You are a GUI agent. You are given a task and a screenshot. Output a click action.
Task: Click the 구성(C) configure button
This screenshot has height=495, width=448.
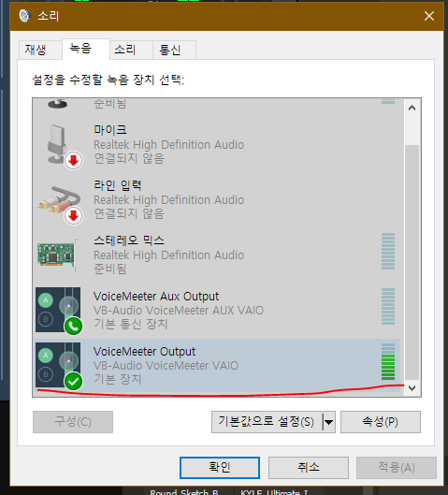point(73,422)
